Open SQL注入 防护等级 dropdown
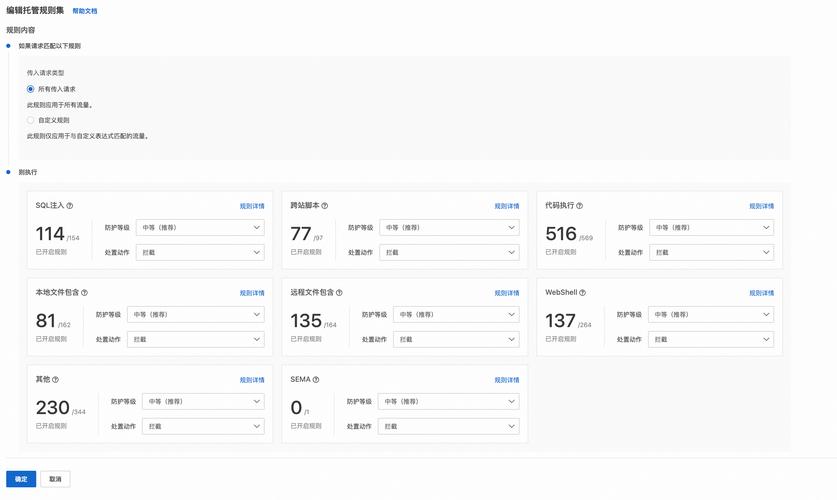The height and width of the screenshot is (500, 837). 200,228
